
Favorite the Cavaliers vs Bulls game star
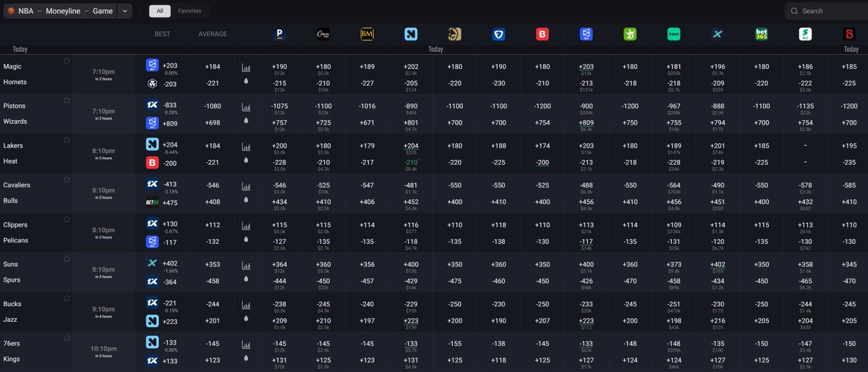click(67, 179)
